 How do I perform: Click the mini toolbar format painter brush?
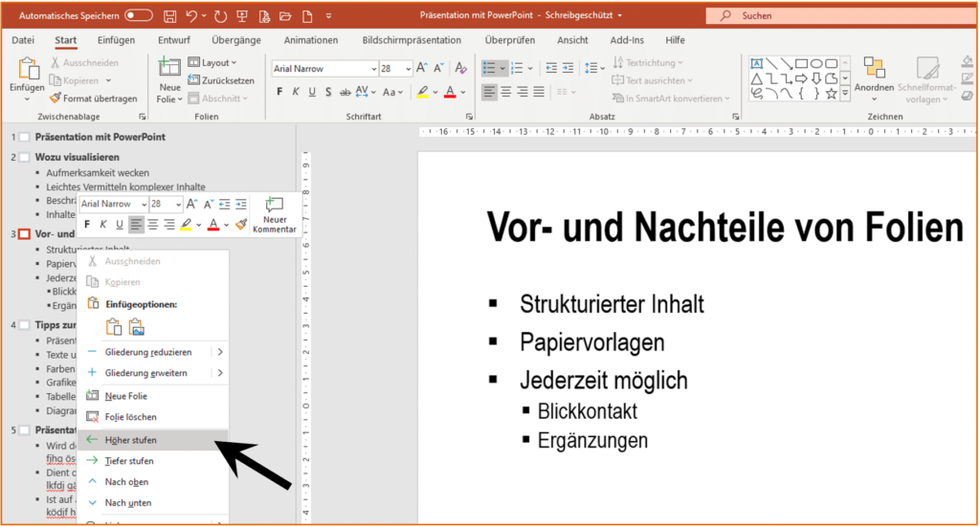tap(240, 225)
